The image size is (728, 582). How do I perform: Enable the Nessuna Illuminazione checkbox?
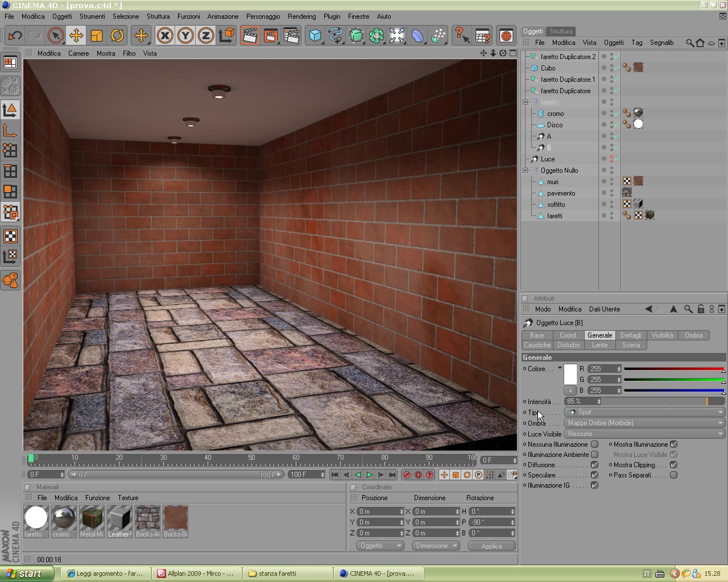point(594,444)
